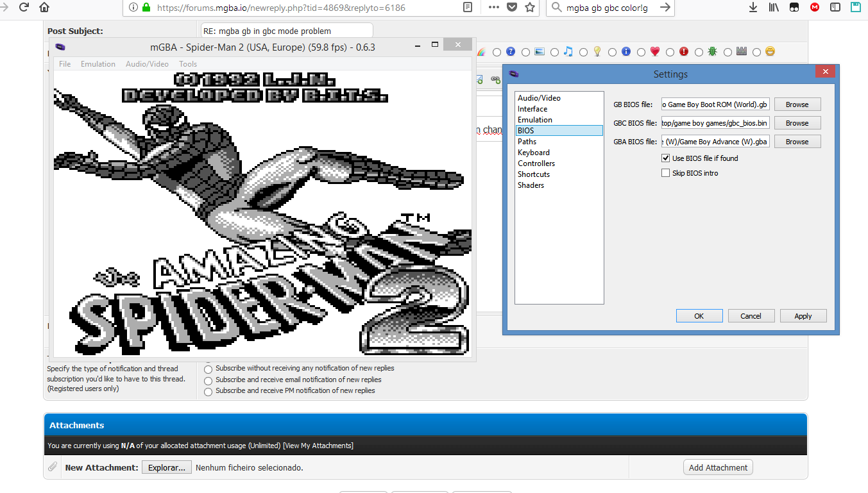
Task: Choose subscribe without any notification
Action: tap(208, 369)
